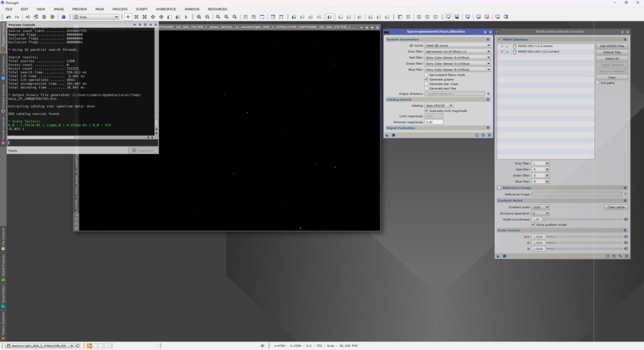
Task: Open Gray filter Astronomik dropdown
Action: point(458,52)
